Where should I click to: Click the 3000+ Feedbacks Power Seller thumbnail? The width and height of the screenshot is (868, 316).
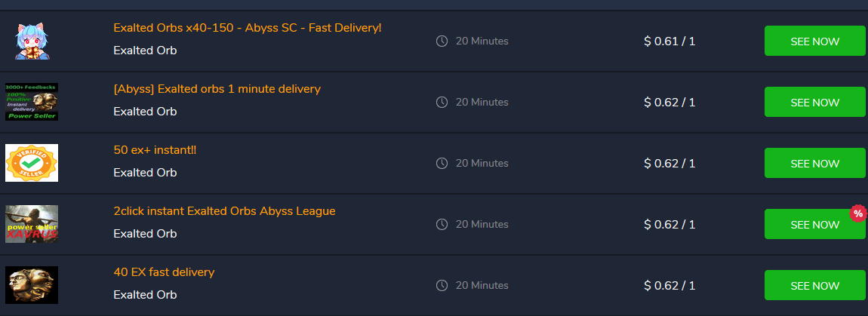[x=31, y=102]
